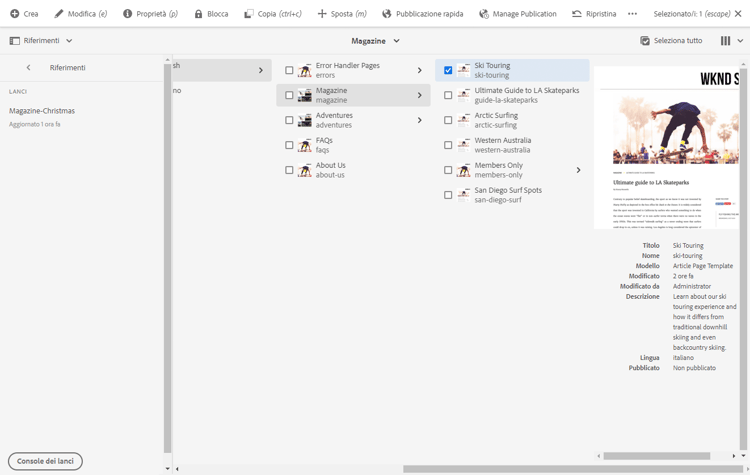Click the Blocca padlock icon
The image size is (750, 475).
(x=198, y=14)
